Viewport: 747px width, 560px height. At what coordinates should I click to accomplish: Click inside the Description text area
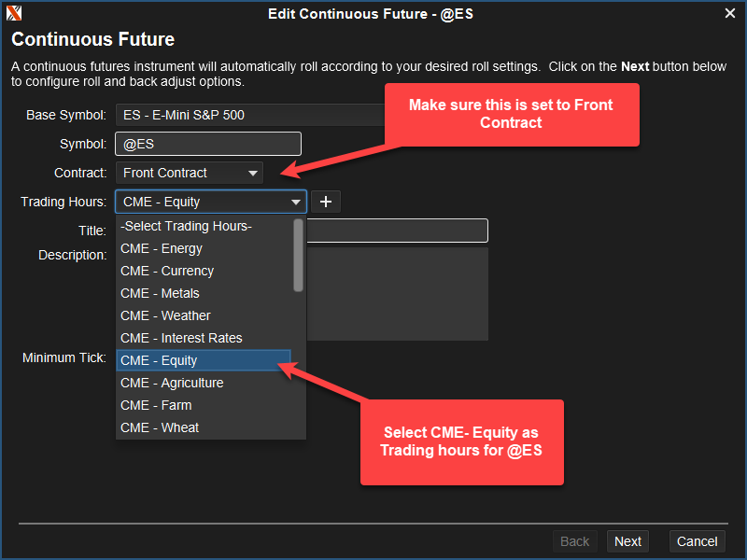(397, 294)
